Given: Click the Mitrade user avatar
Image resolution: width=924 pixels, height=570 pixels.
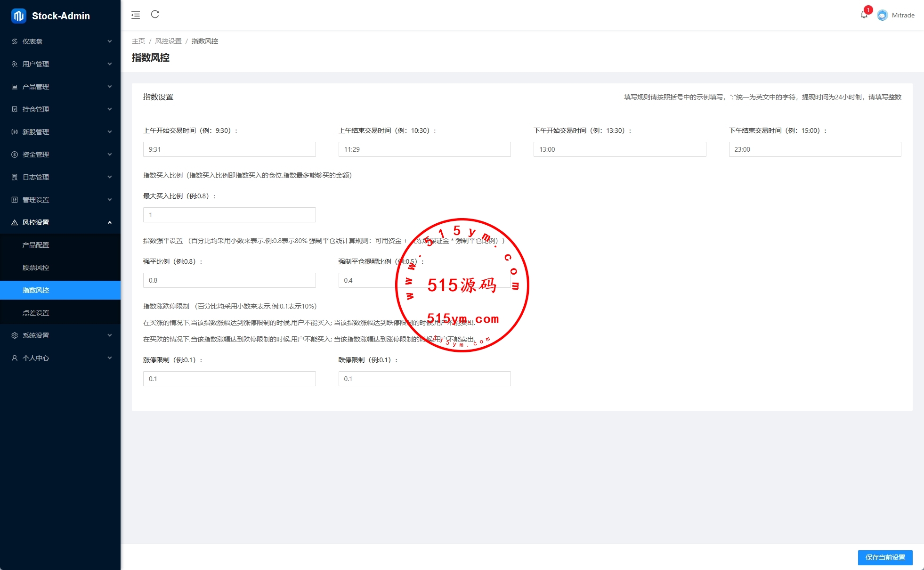Looking at the screenshot, I should coord(882,15).
